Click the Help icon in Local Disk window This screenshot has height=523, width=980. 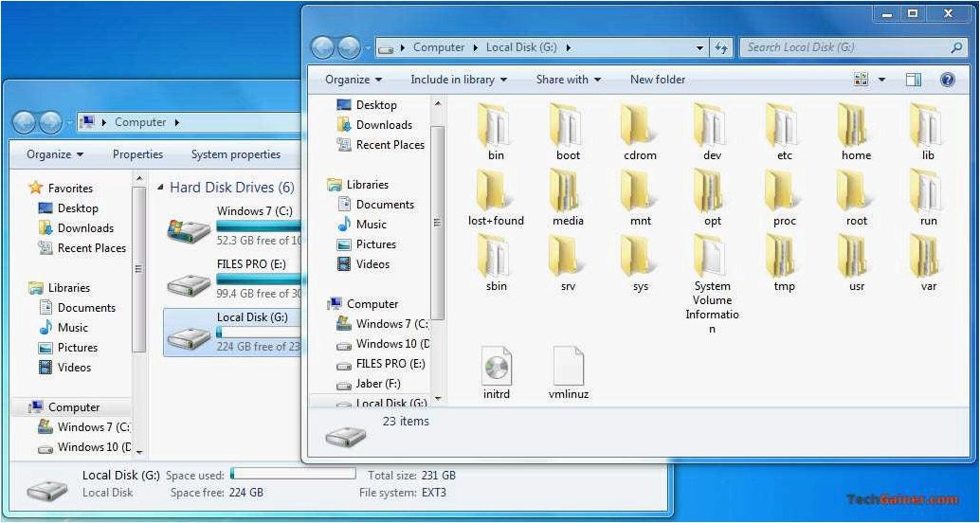coord(947,80)
